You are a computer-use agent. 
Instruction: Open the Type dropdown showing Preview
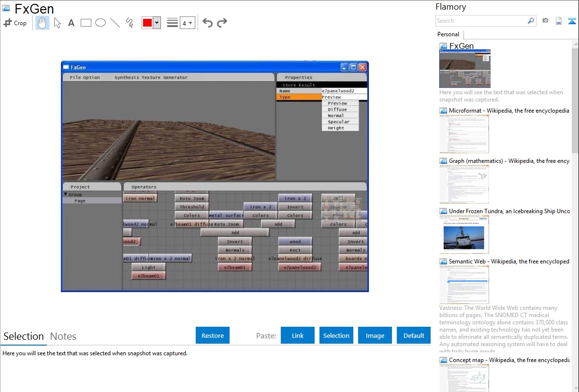point(344,97)
